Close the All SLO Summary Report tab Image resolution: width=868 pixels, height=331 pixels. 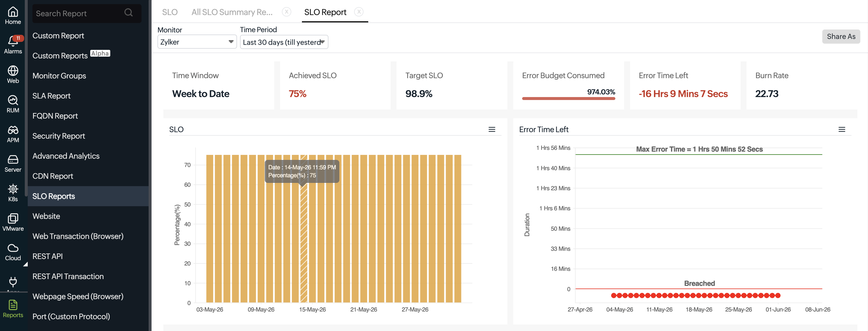pyautogui.click(x=286, y=12)
